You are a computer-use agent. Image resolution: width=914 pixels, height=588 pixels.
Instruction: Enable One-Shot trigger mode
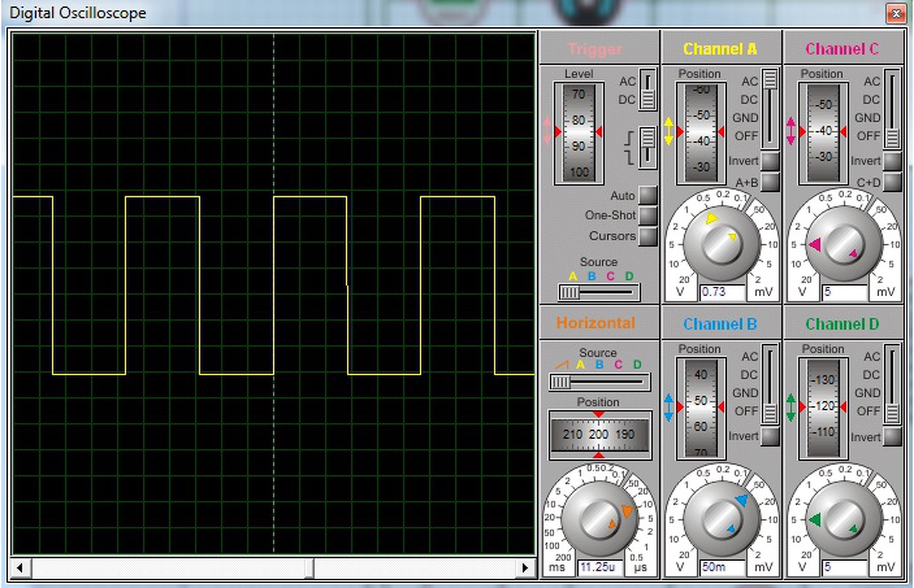[x=648, y=215]
